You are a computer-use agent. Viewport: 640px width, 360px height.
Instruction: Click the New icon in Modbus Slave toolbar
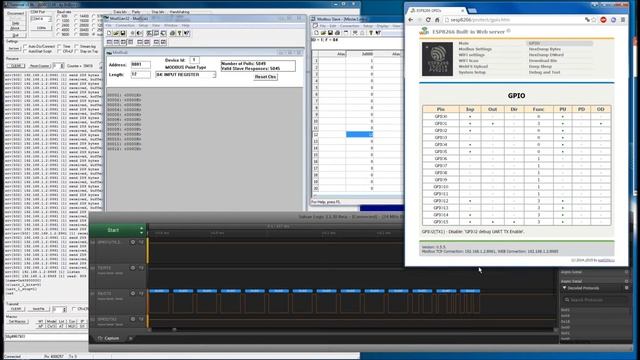316,33
